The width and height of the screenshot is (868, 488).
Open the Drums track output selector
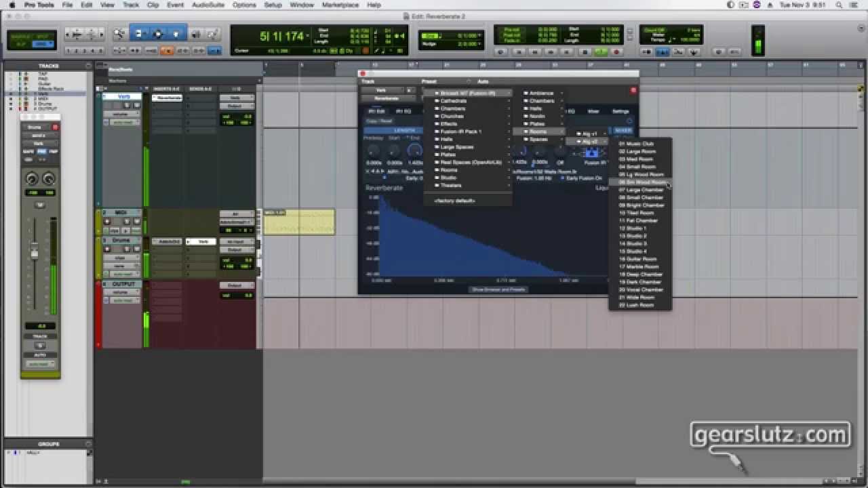click(x=236, y=249)
